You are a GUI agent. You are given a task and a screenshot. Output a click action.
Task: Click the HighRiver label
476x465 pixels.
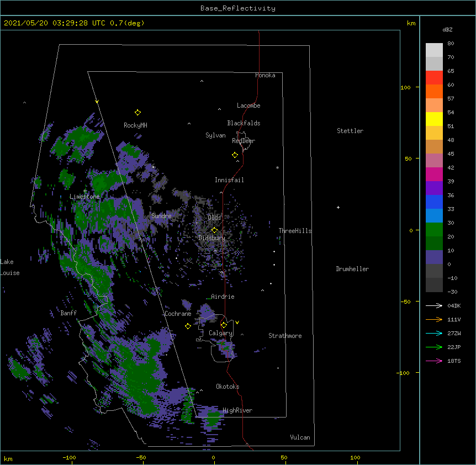[x=237, y=410]
